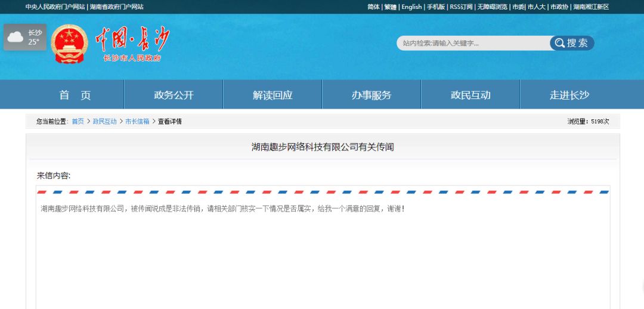Click the cloudy weather icon for 长沙
The width and height of the screenshot is (644, 309).
16,38
